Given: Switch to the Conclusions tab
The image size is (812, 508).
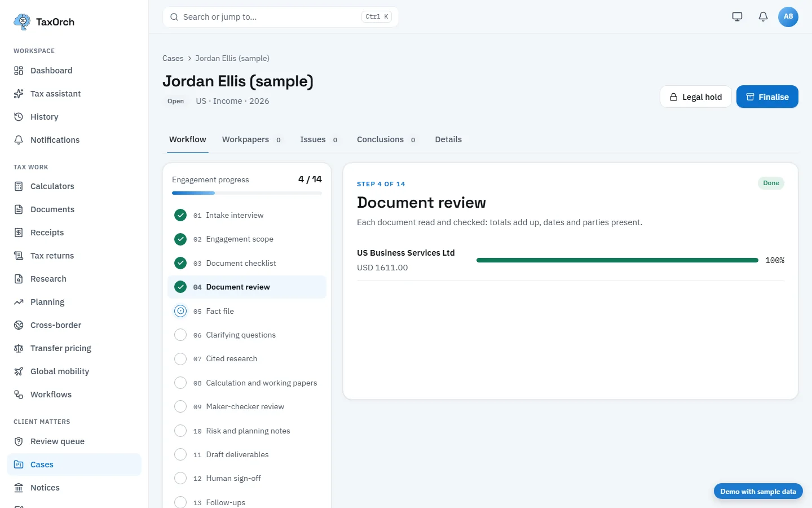Looking at the screenshot, I should point(387,139).
